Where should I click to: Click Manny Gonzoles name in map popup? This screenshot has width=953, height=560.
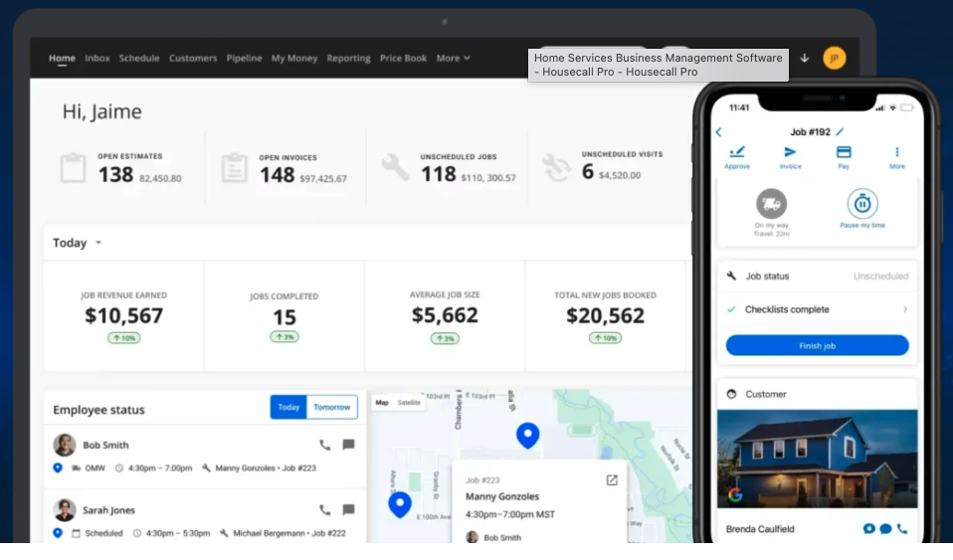tap(502, 496)
